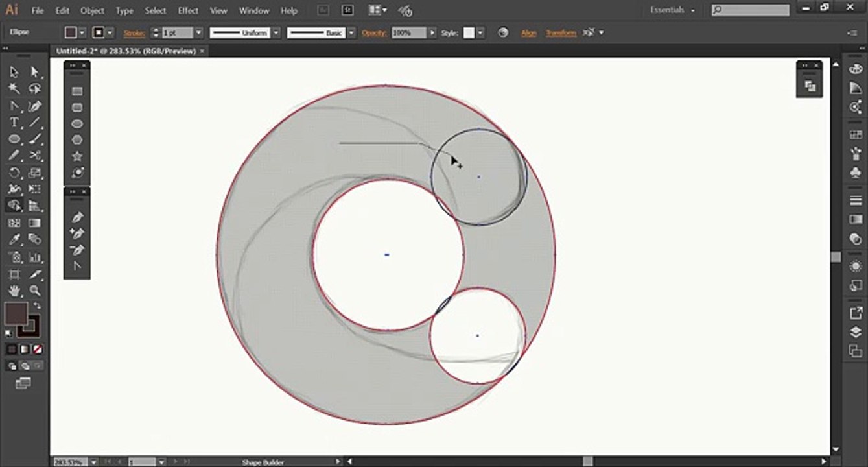
Task: Open the Window menu
Action: coord(254,10)
